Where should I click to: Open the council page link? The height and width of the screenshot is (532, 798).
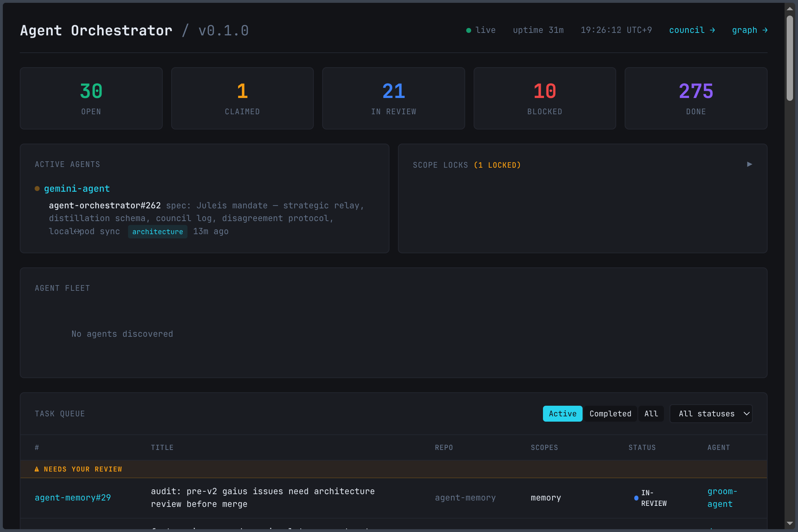coord(692,30)
